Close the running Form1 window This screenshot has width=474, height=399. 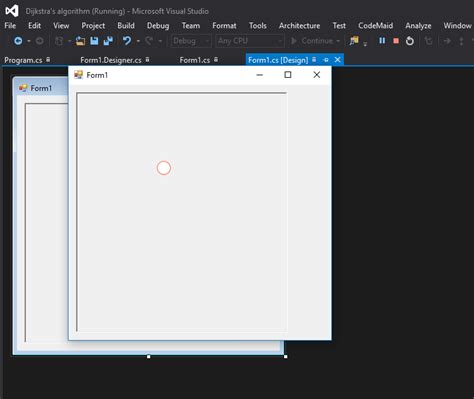[x=317, y=75]
